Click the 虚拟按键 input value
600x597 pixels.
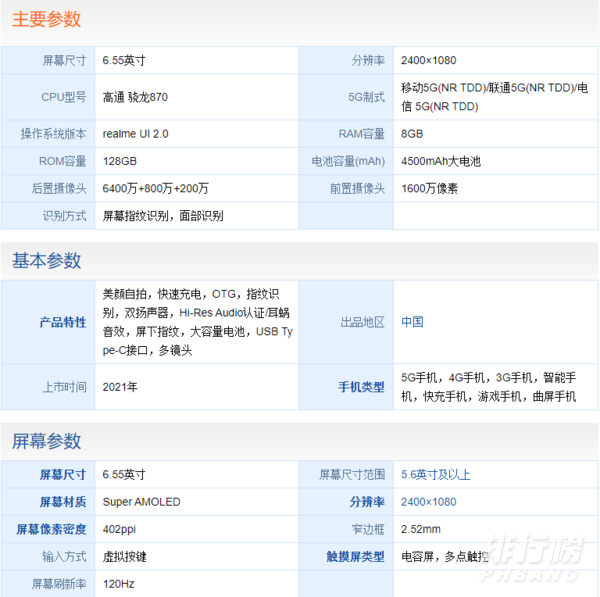tap(124, 556)
